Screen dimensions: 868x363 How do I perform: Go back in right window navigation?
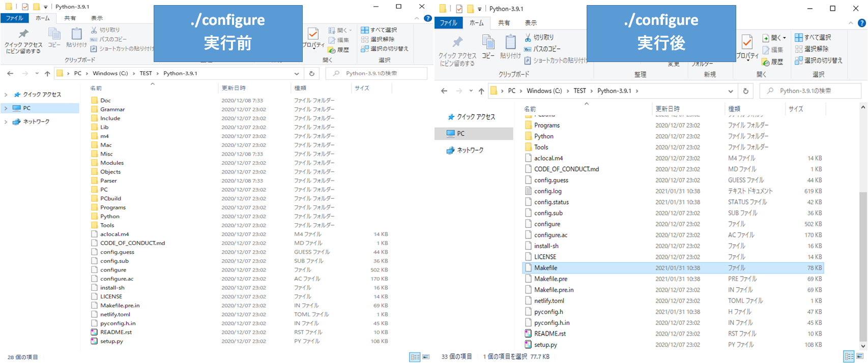click(x=444, y=91)
